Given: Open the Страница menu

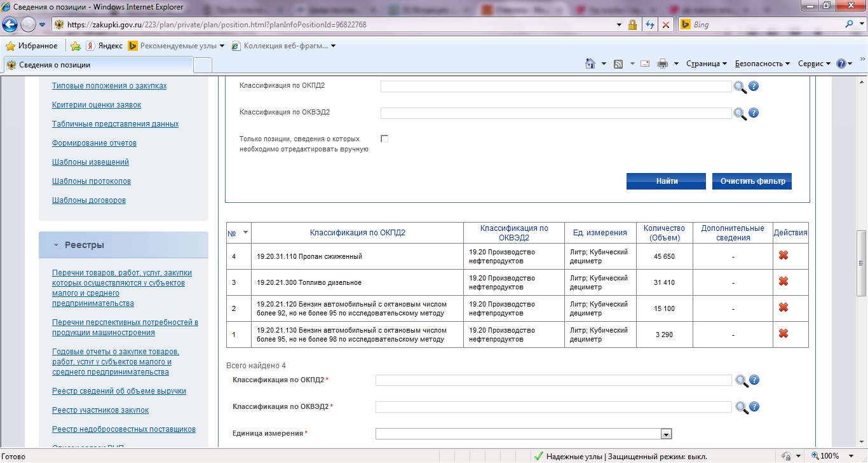Looking at the screenshot, I should tap(707, 64).
